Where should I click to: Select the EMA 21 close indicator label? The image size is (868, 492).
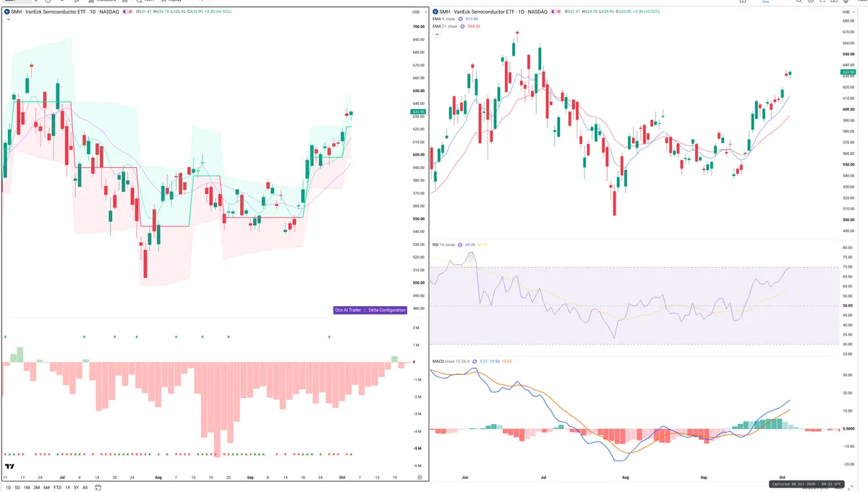[445, 26]
